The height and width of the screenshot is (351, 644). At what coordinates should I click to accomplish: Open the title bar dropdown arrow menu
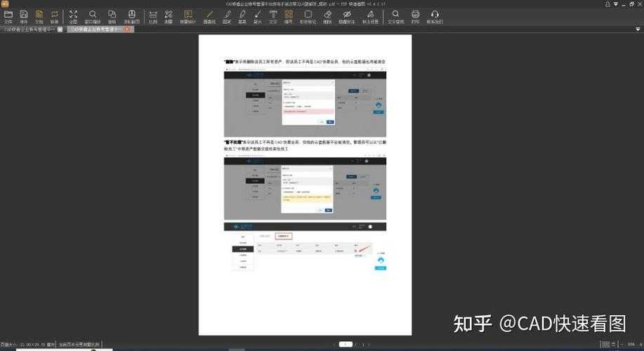coord(616,4)
